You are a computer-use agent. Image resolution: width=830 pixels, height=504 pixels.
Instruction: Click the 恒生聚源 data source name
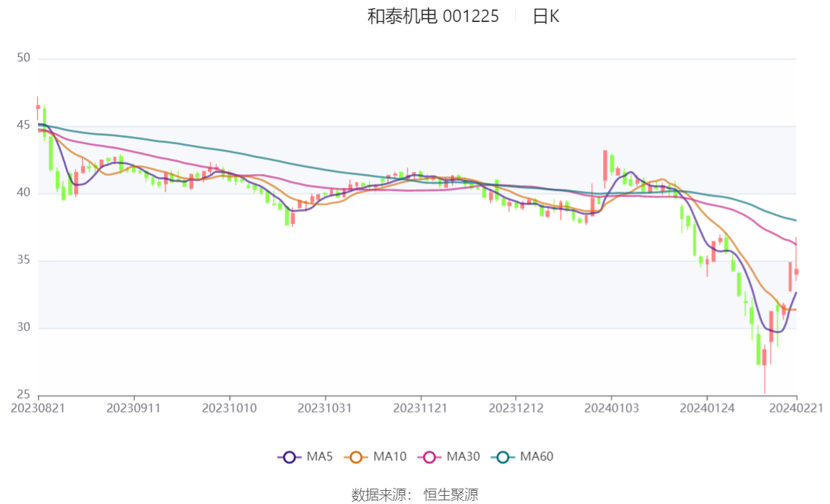[x=451, y=495]
